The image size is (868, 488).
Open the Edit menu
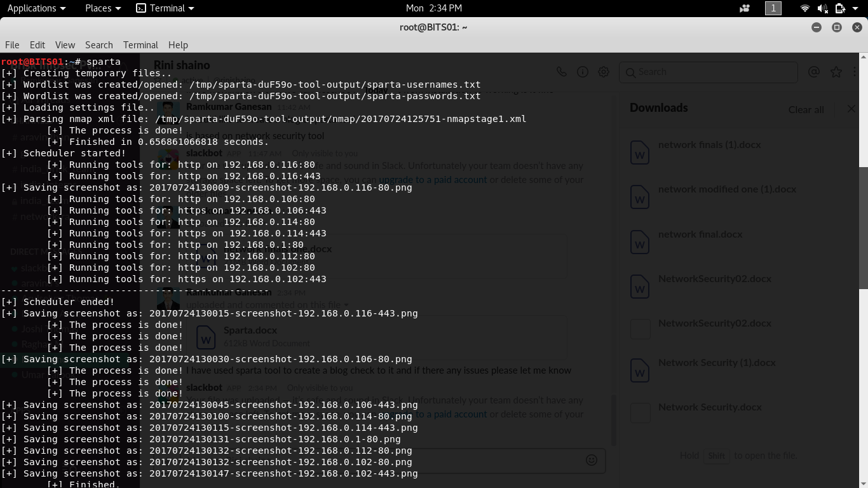click(x=37, y=45)
